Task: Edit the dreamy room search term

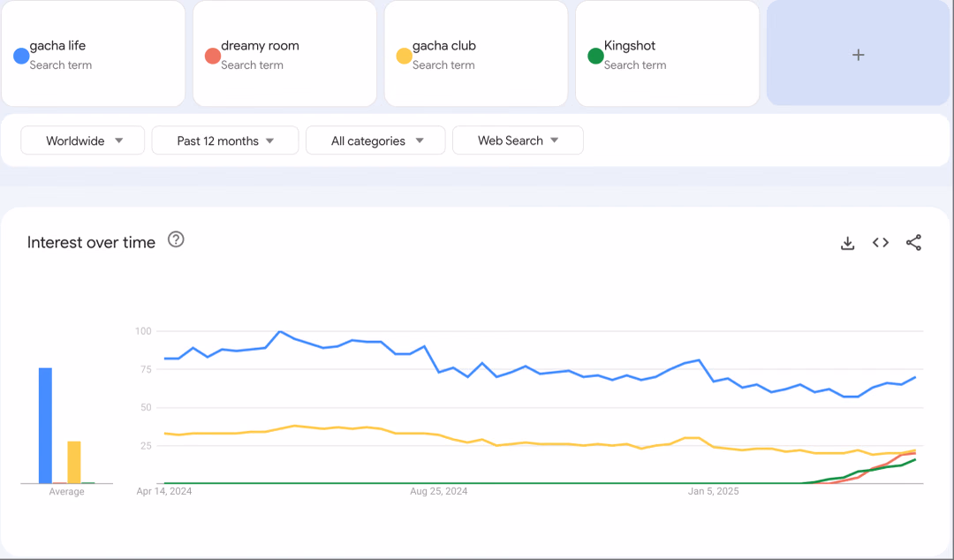Action: click(260, 46)
